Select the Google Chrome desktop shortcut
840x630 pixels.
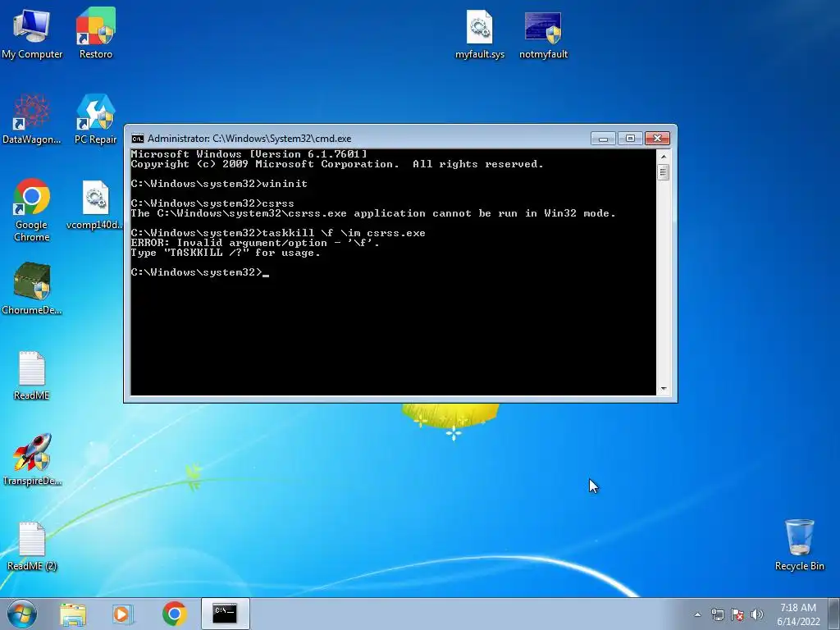click(32, 210)
